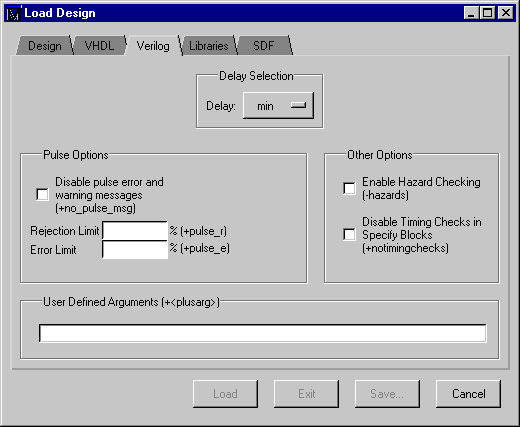The width and height of the screenshot is (520, 427).
Task: Click the Load button
Action: tap(225, 394)
